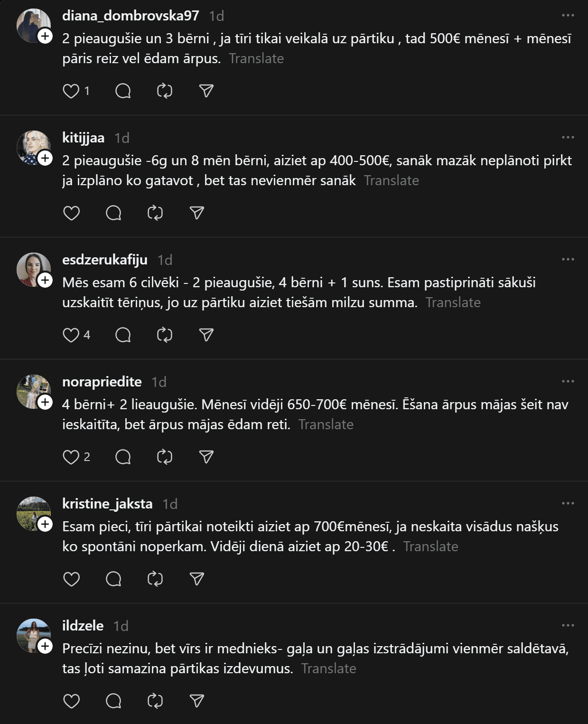Repost diana_dombrovska97's comment
The width and height of the screenshot is (588, 724).
coord(164,91)
